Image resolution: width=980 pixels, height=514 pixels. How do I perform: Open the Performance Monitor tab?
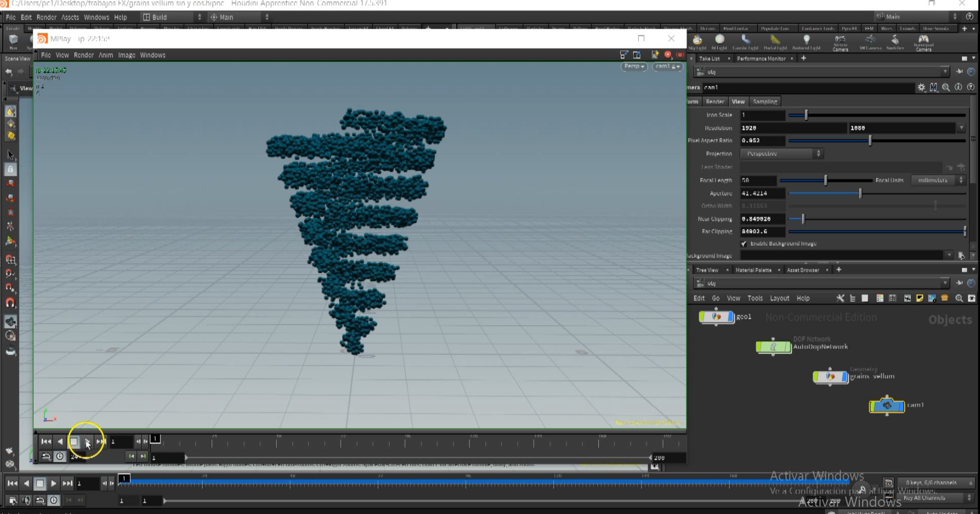761,58
